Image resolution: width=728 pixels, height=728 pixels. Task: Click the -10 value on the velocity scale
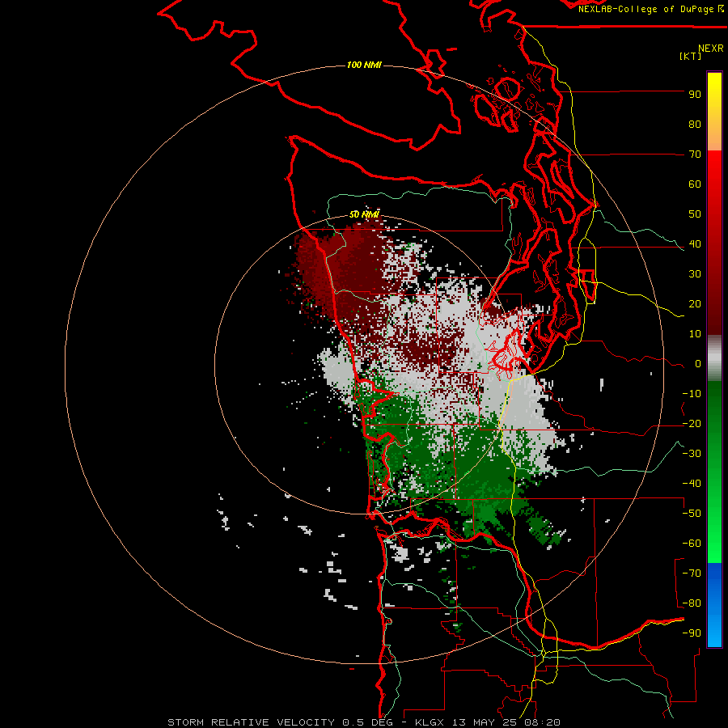pyautogui.click(x=692, y=394)
